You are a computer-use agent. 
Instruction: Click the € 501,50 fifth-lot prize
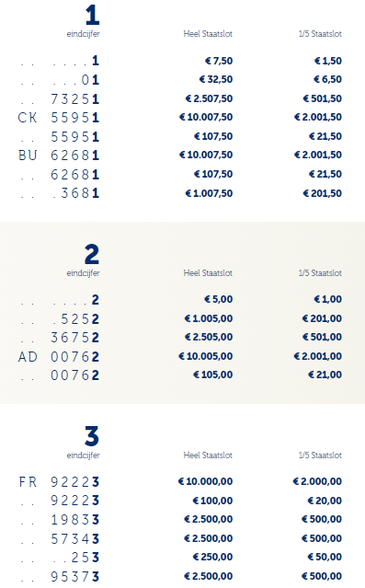click(323, 98)
